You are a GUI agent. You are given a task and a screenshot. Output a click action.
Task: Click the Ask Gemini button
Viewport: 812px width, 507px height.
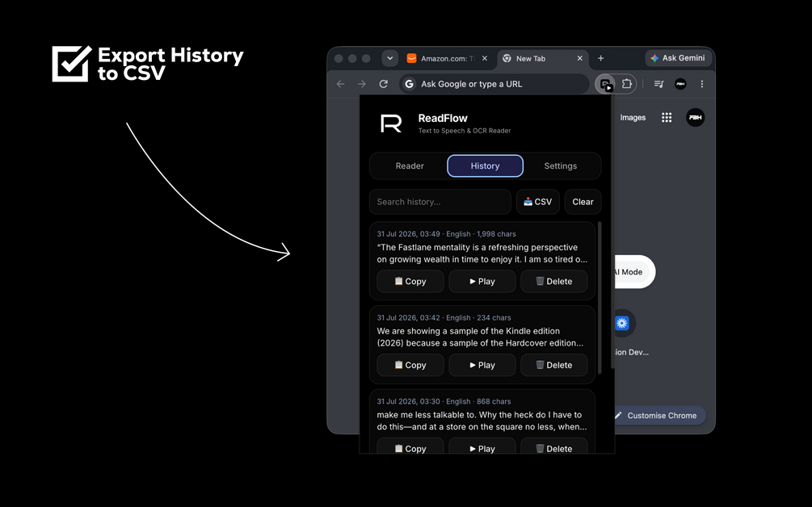click(x=678, y=58)
